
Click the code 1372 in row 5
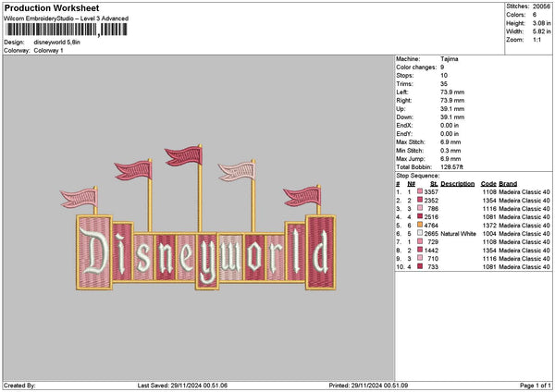(489, 226)
